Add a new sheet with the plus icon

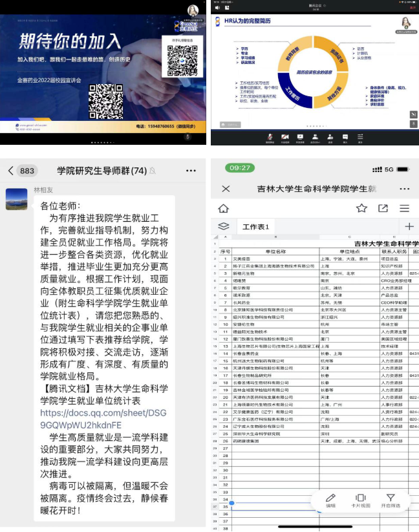[409, 226]
